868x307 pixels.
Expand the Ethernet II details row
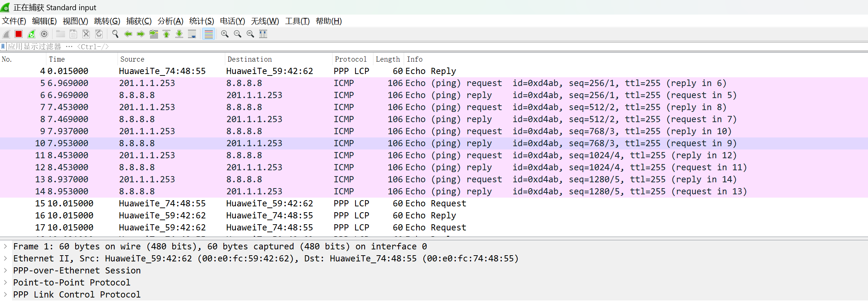click(x=5, y=259)
